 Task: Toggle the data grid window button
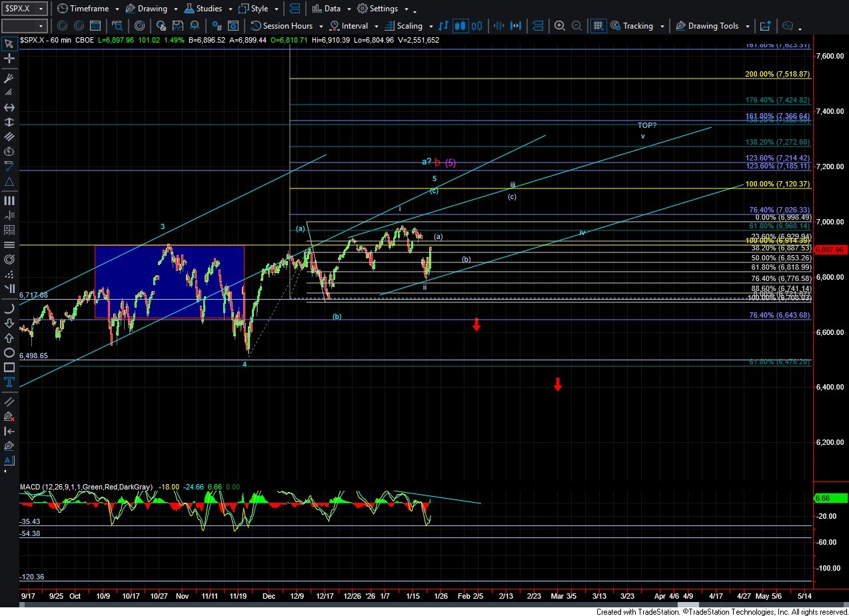pyautogui.click(x=598, y=26)
